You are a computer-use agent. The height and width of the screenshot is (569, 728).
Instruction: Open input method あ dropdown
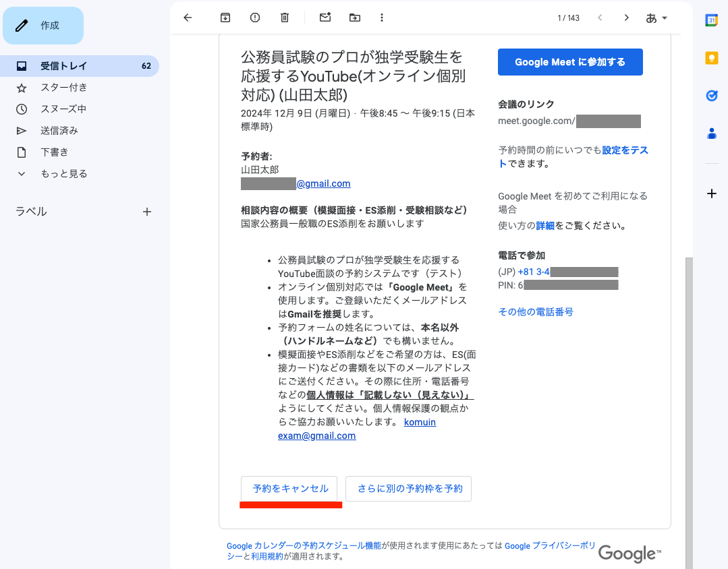pos(656,18)
